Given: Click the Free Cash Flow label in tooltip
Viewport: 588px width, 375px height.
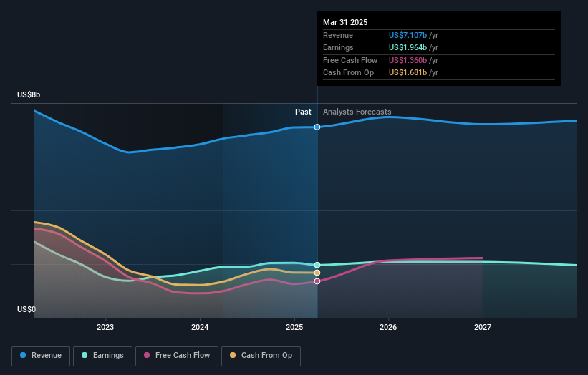Looking at the screenshot, I should pos(350,60).
